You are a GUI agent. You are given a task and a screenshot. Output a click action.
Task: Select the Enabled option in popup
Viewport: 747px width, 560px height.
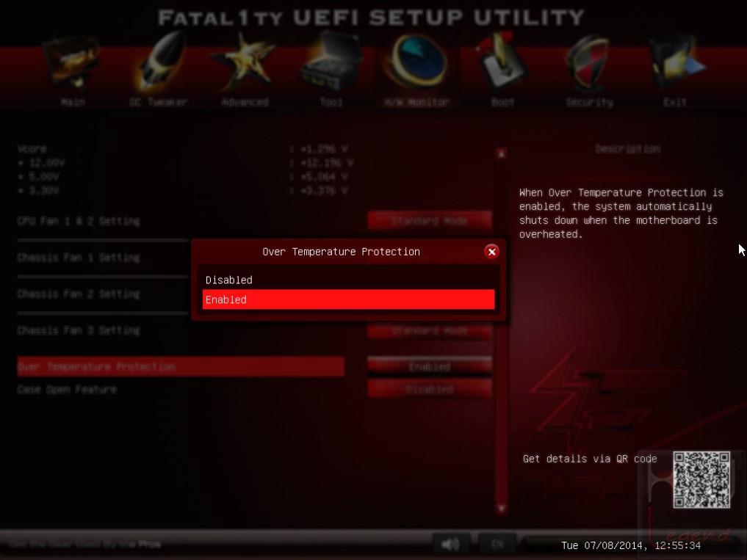tap(348, 299)
